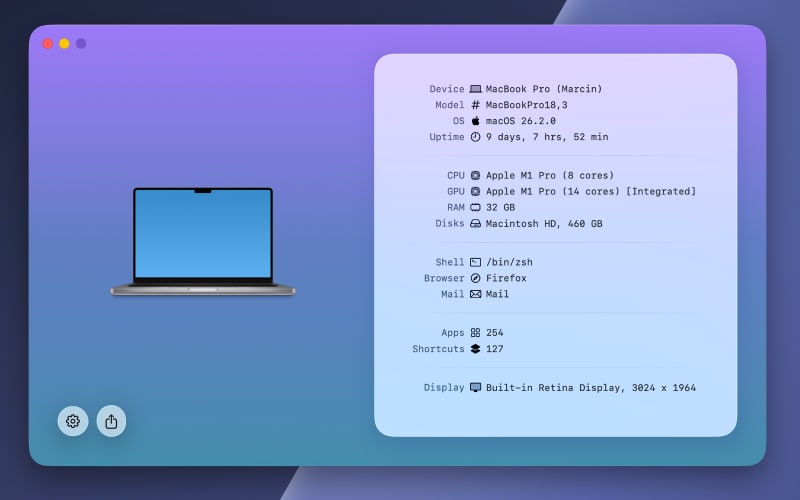Viewport: 800px width, 500px height.
Task: Click the drive icon beside Disks
Action: (x=475, y=223)
